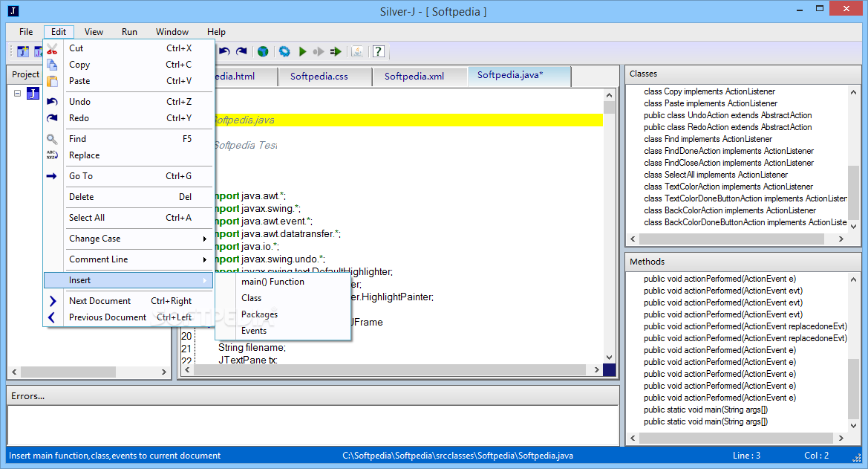The height and width of the screenshot is (469, 868).
Task: Click Classes panel horizontal scroll left arrow
Action: (633, 239)
